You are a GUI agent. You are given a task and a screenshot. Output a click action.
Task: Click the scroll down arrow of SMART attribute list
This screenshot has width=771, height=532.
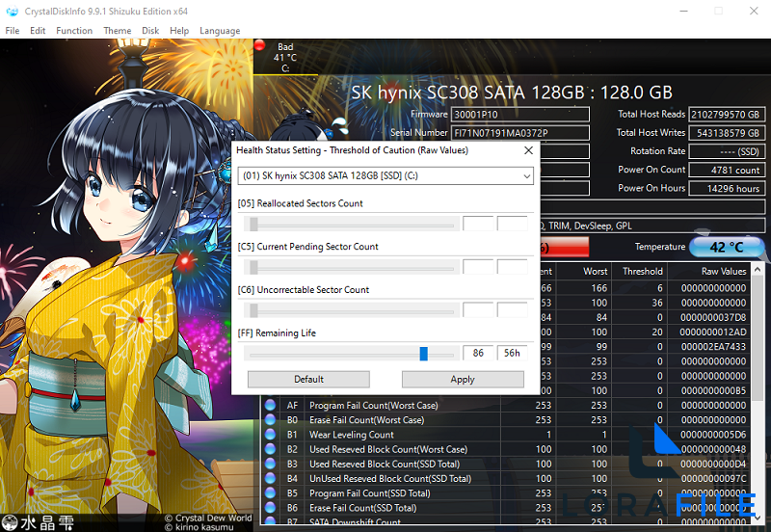[758, 518]
